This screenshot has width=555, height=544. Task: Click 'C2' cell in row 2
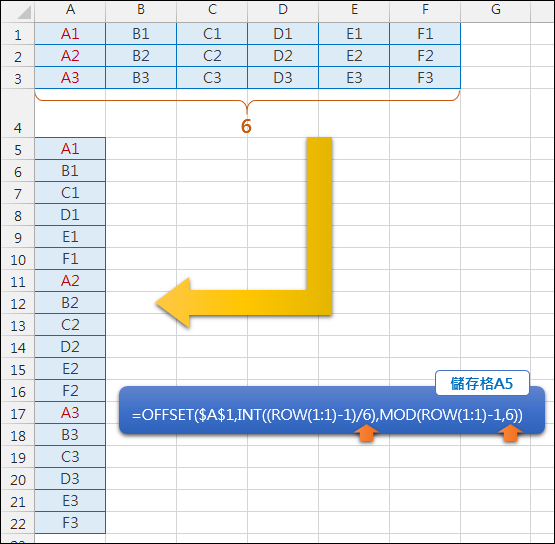click(x=212, y=56)
